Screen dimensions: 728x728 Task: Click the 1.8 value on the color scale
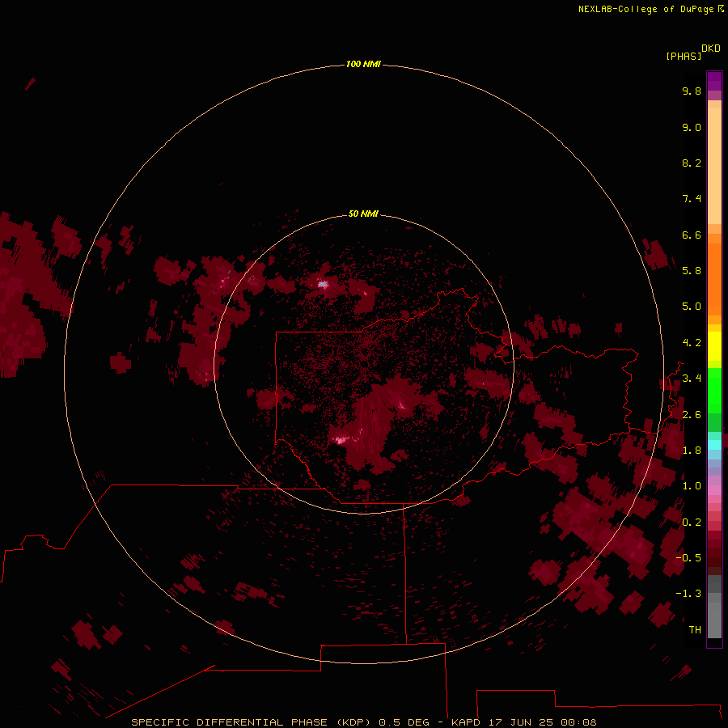pyautogui.click(x=692, y=451)
